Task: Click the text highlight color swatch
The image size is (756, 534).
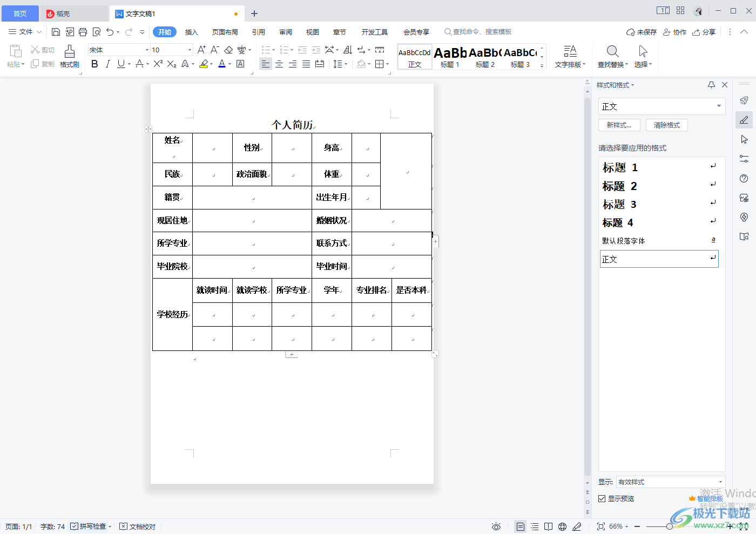Action: [x=204, y=64]
